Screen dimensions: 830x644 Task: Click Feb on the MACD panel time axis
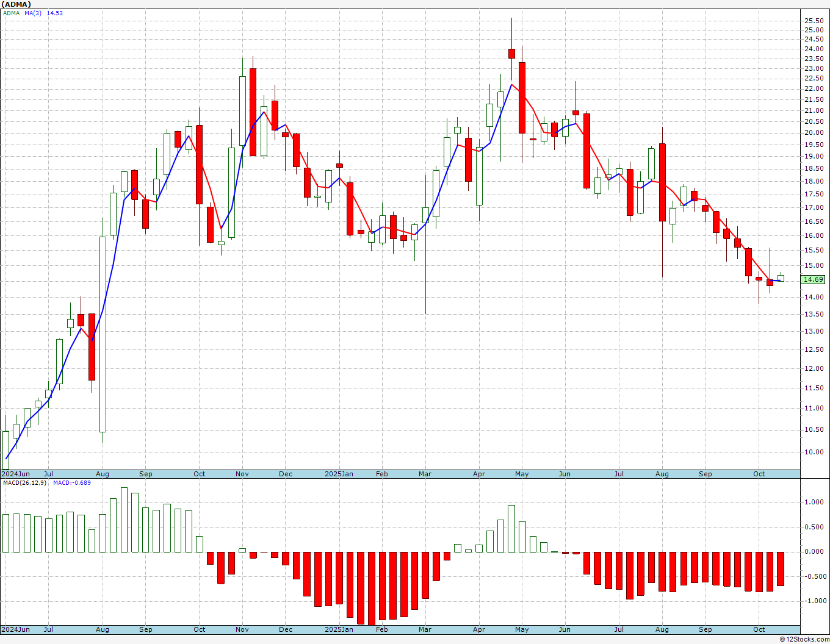coord(382,629)
